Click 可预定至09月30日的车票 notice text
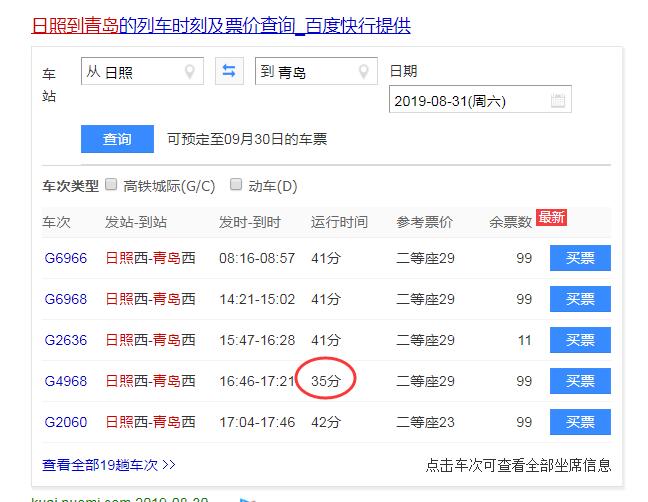 [247, 139]
